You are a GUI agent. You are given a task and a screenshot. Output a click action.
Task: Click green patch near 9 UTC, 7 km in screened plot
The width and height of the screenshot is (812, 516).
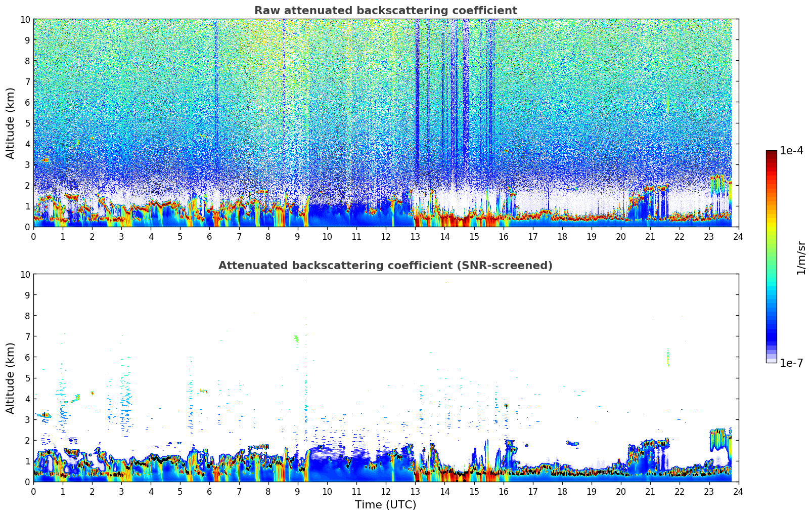[x=297, y=338]
